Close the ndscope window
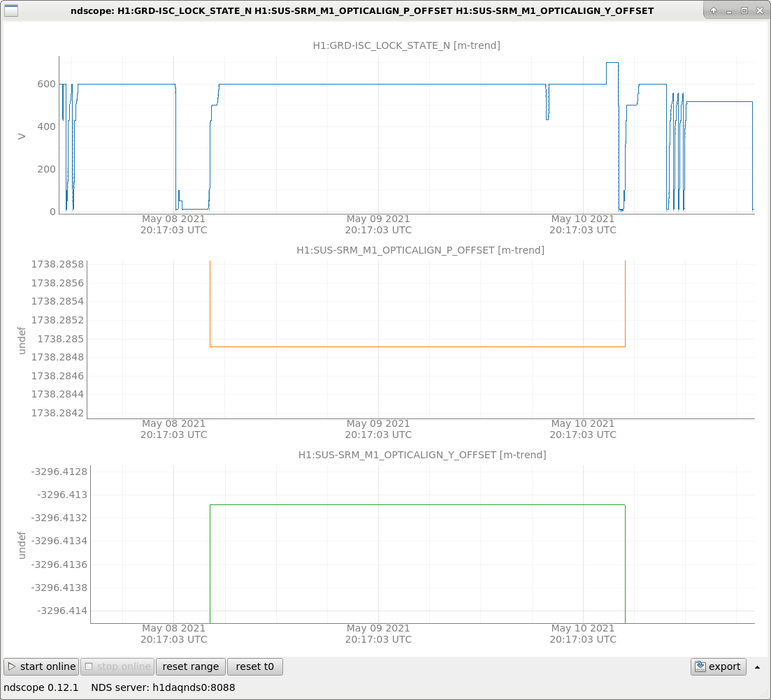This screenshot has width=771, height=700. tap(760, 10)
